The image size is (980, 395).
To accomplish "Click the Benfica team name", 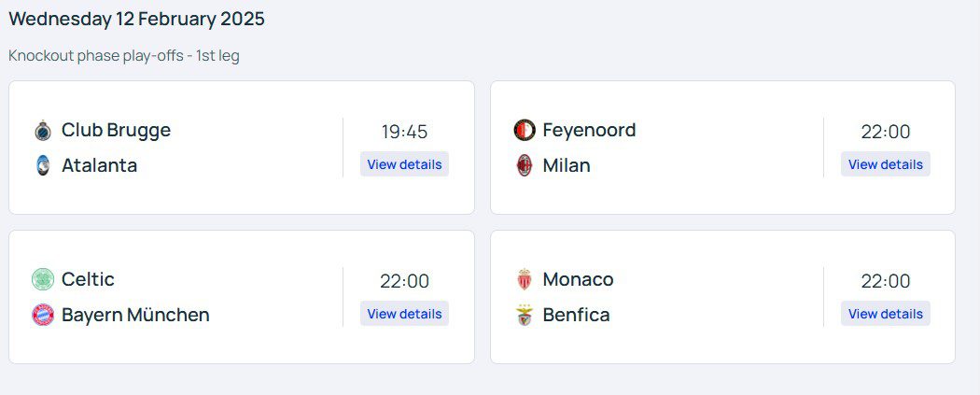I will pos(576,315).
